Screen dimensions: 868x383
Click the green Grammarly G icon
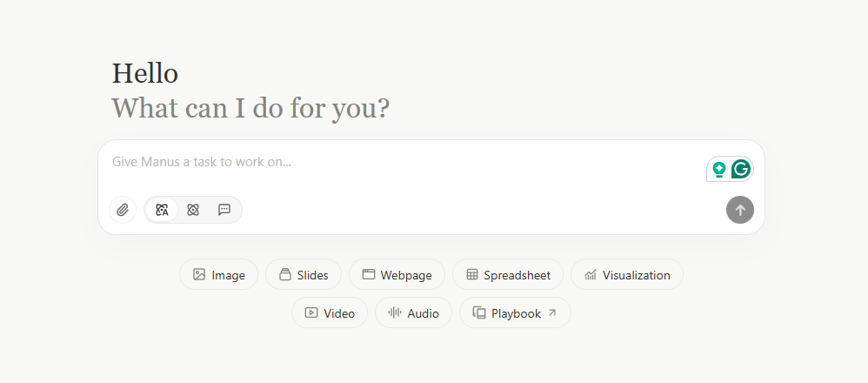point(741,169)
